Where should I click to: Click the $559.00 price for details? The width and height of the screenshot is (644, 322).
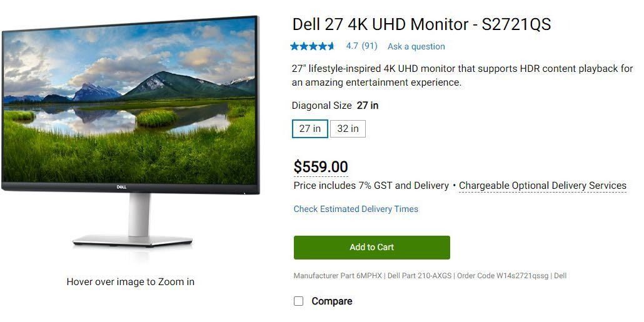tap(321, 167)
